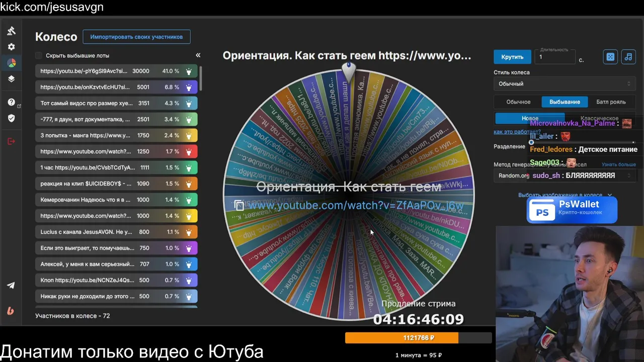This screenshot has width=644, height=362.
Task: Collapse the lots panel with double chevron
Action: pyautogui.click(x=198, y=55)
